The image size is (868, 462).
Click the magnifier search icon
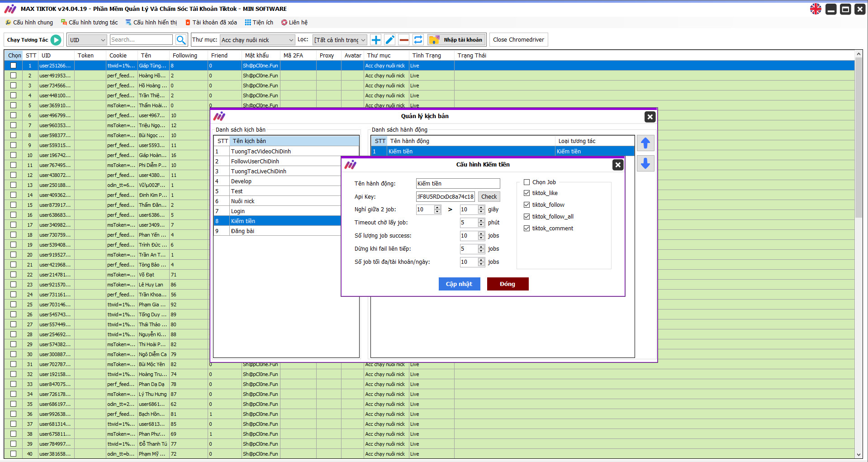coord(181,40)
